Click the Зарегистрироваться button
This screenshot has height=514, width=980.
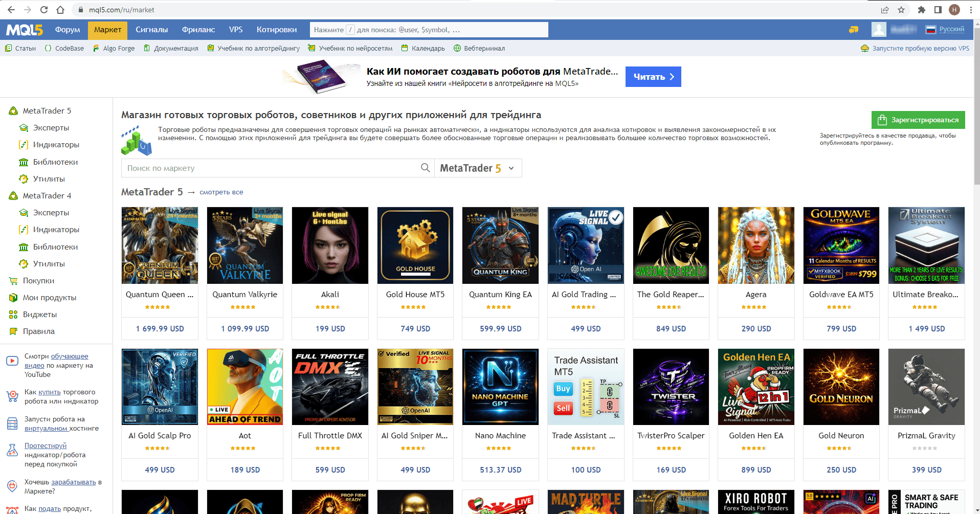pos(918,120)
